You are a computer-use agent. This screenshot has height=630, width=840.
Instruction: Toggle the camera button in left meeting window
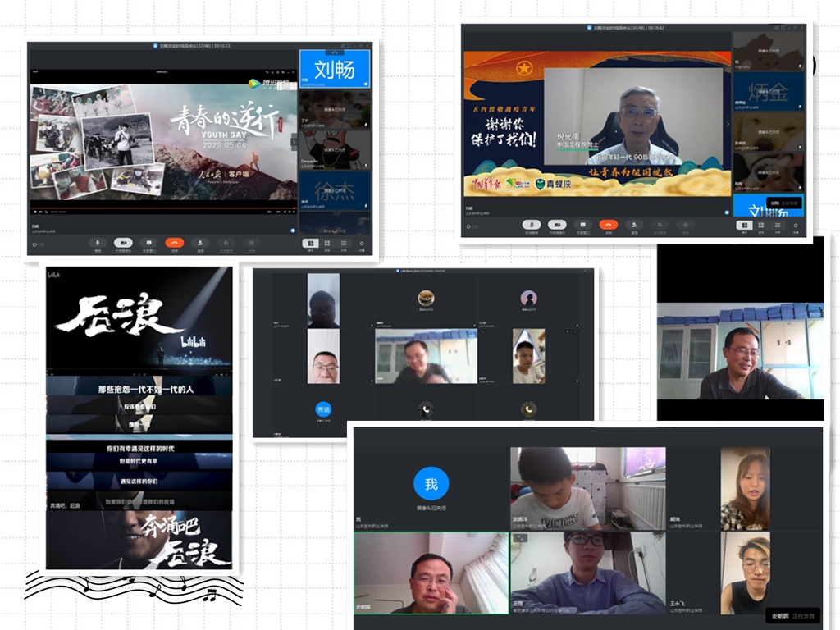pos(123,243)
